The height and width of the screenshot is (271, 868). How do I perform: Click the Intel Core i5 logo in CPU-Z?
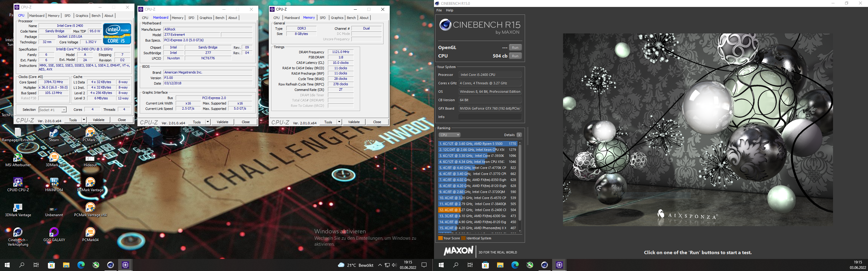point(117,34)
